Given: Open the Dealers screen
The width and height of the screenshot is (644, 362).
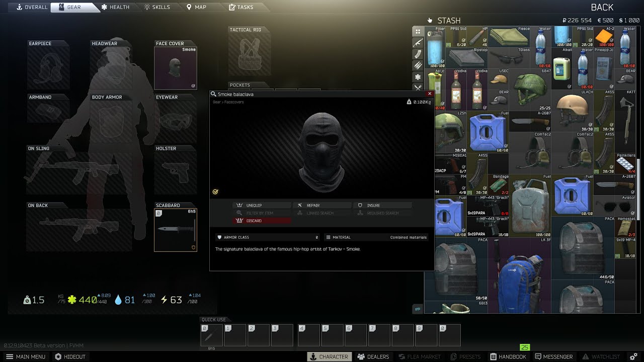Looking at the screenshot, I should tap(373, 356).
